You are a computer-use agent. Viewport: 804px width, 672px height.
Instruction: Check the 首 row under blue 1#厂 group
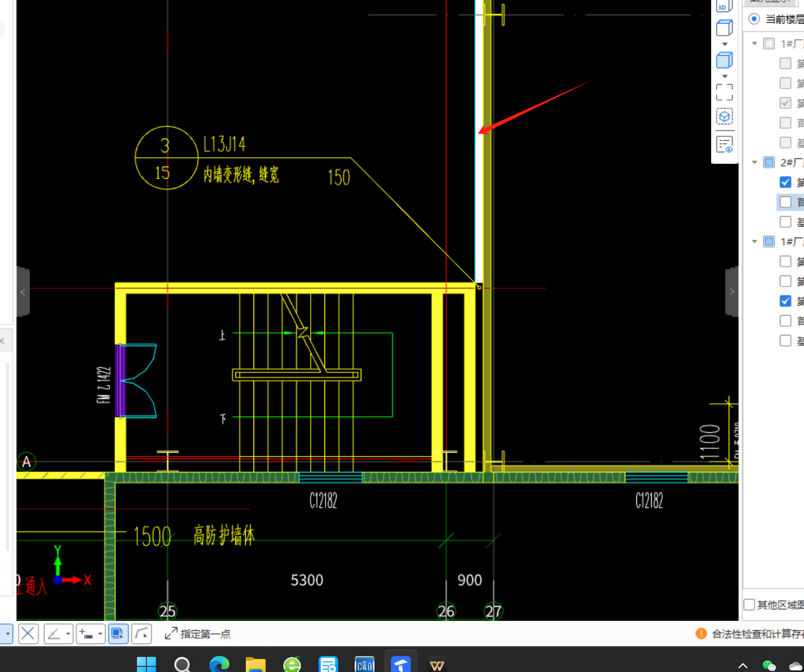pyautogui.click(x=785, y=321)
